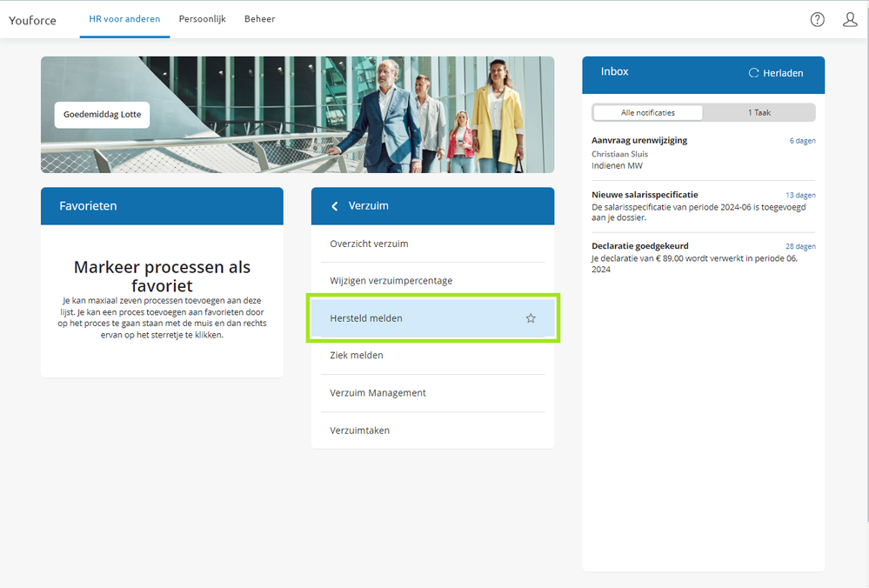Click the Favorieten panel header

162,206
